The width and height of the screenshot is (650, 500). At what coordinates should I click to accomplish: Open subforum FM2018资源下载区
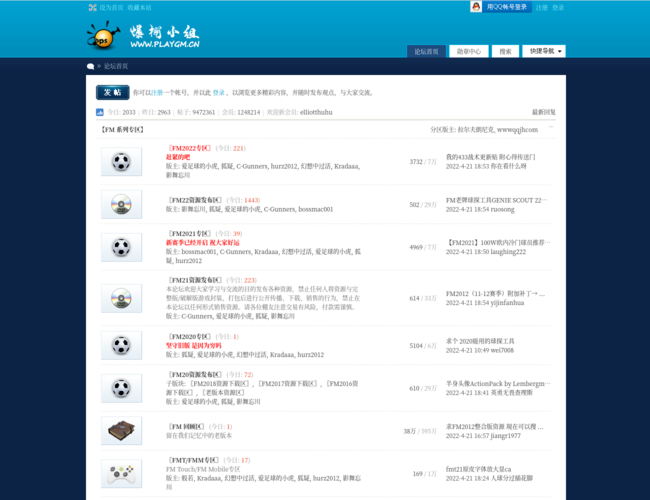tap(220, 384)
